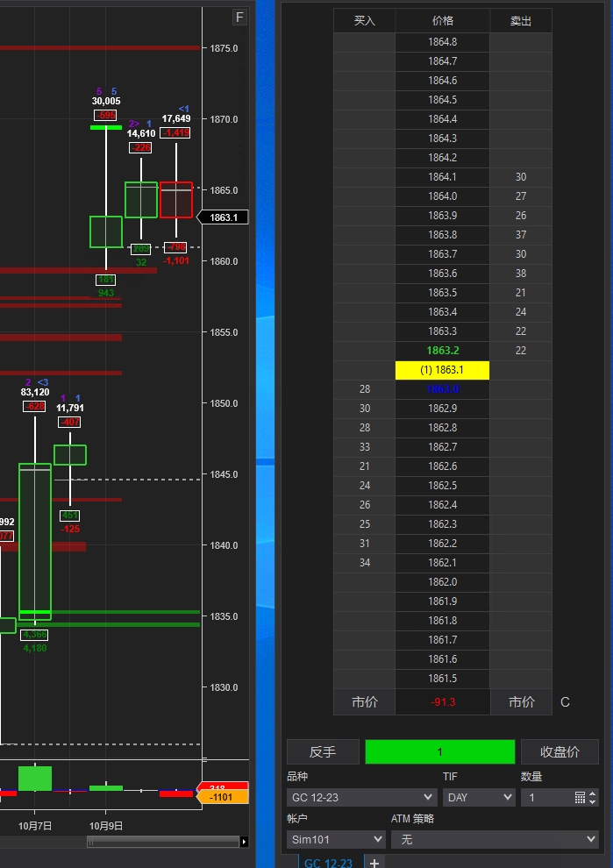Click sell cell 30 at price 1864.1
613x868 pixels.
(521, 177)
